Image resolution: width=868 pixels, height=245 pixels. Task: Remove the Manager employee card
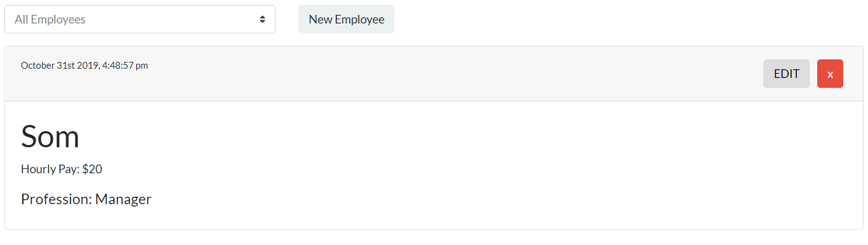[830, 74]
